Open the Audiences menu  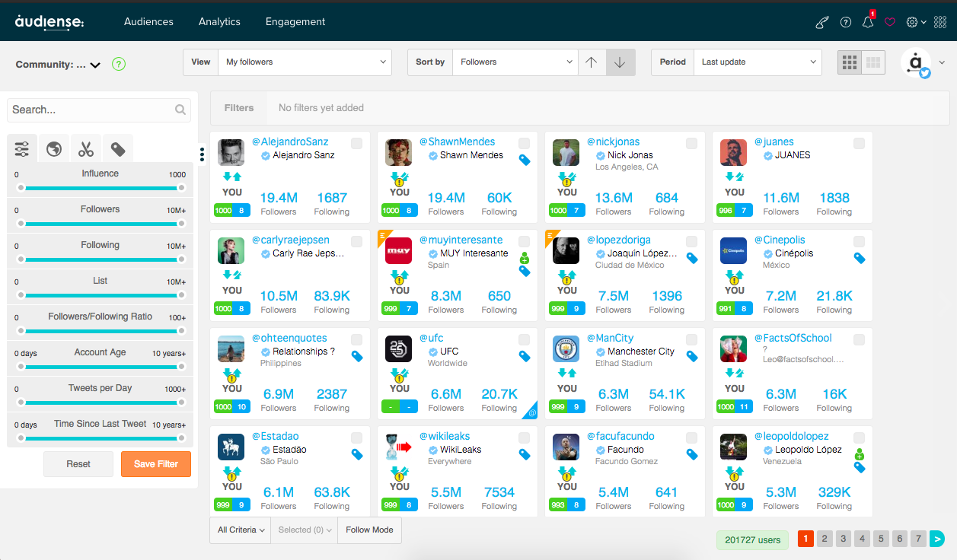coord(148,22)
